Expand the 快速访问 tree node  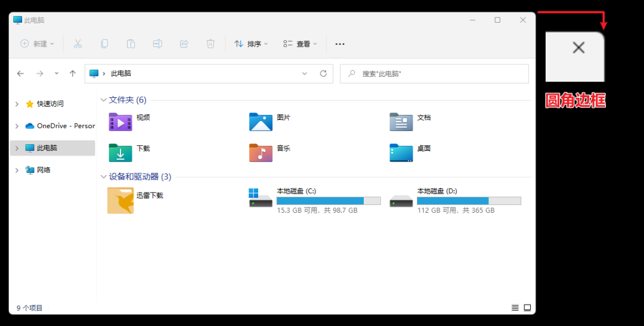(17, 104)
